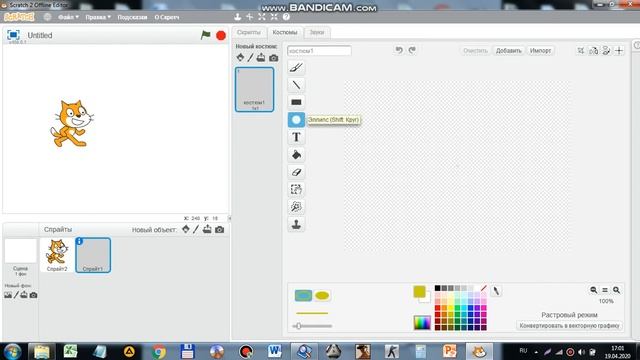This screenshot has height=360, width=640.
Task: Choose new sprite from library icon
Action: tap(186, 229)
